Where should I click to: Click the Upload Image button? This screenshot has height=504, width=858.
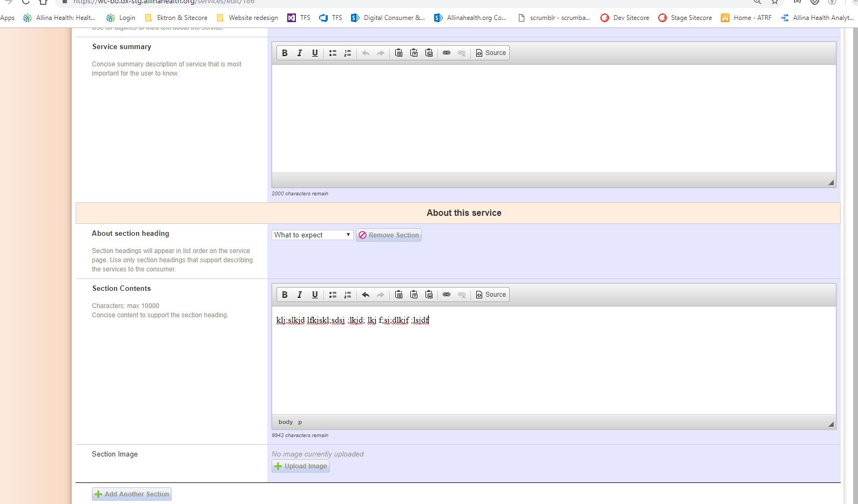(x=301, y=466)
